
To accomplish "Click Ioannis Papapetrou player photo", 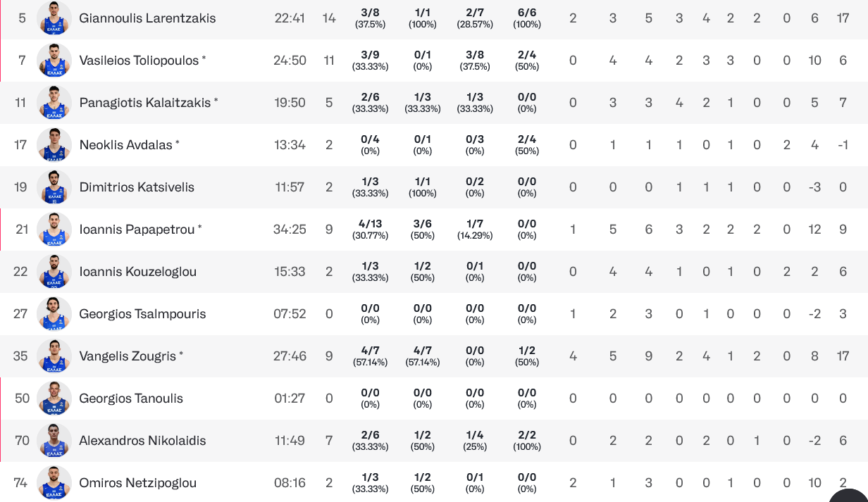I will coord(54,230).
